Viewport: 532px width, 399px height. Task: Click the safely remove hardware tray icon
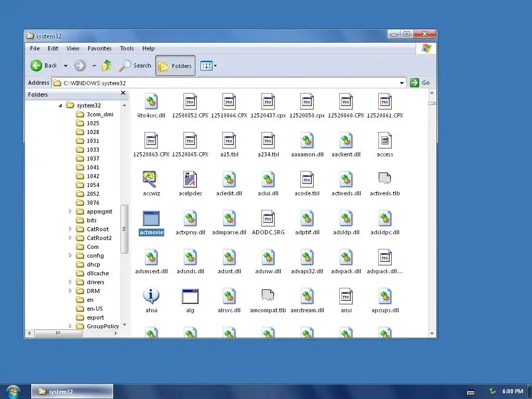click(x=493, y=392)
